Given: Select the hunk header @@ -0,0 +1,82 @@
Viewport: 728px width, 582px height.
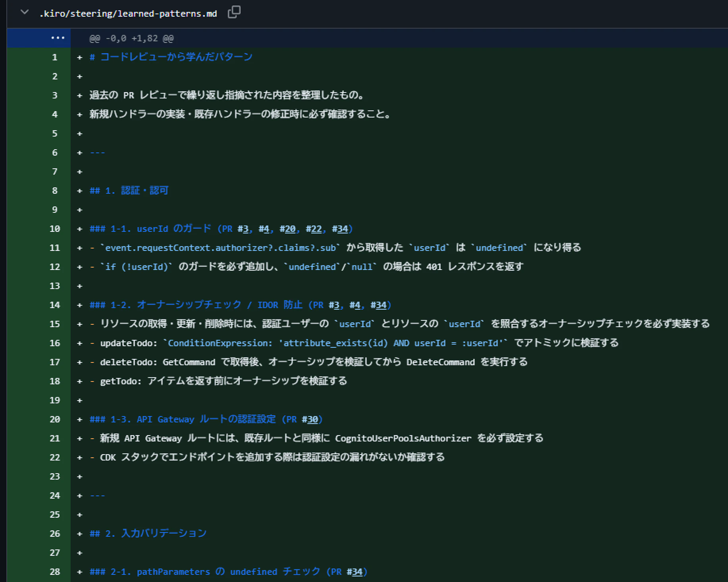Looking at the screenshot, I should click(131, 39).
